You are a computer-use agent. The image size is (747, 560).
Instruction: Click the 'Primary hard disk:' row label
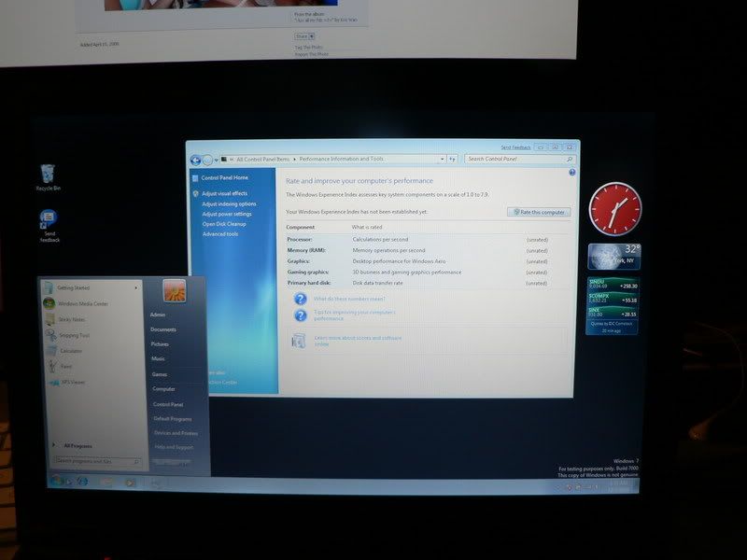click(x=309, y=283)
